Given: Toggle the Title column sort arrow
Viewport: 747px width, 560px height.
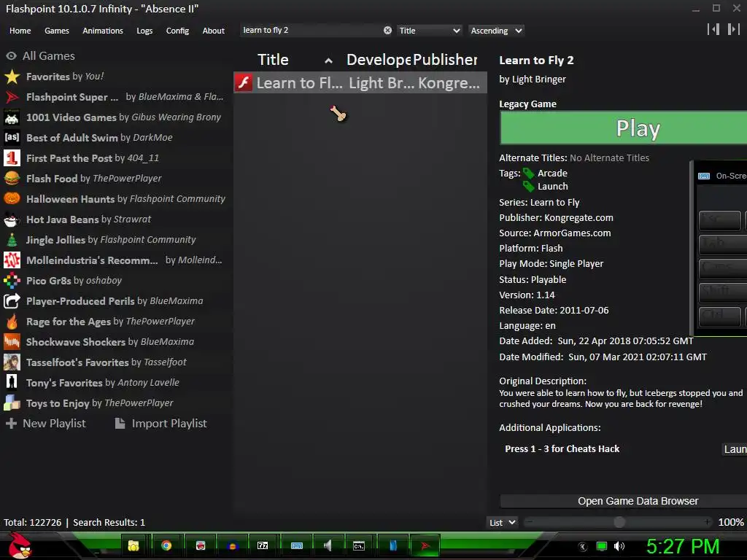Looking at the screenshot, I should coord(328,61).
